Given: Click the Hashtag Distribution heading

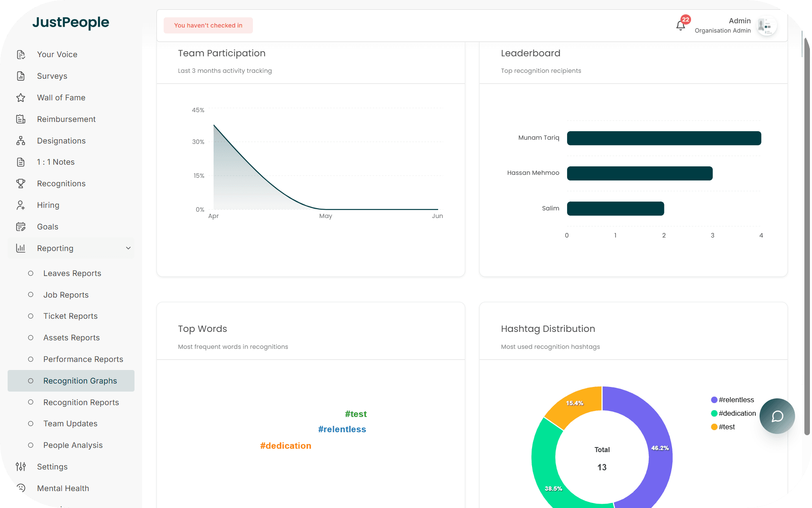Looking at the screenshot, I should tap(548, 329).
